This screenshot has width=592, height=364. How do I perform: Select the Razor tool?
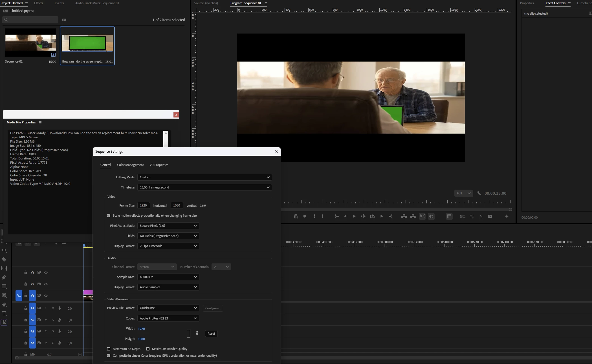[x=4, y=259]
